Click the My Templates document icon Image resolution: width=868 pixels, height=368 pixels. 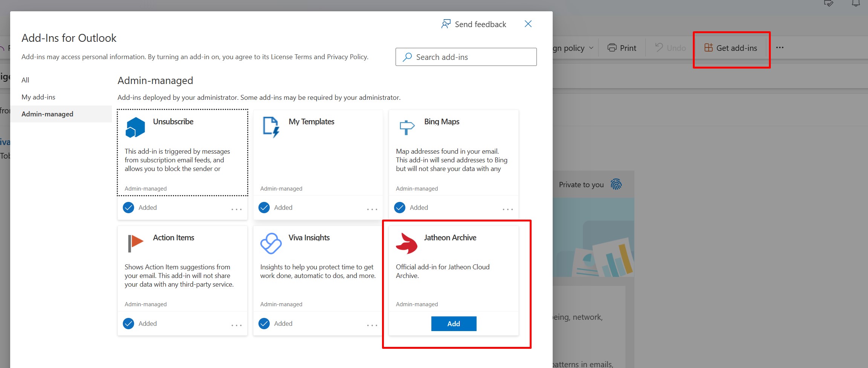click(271, 127)
